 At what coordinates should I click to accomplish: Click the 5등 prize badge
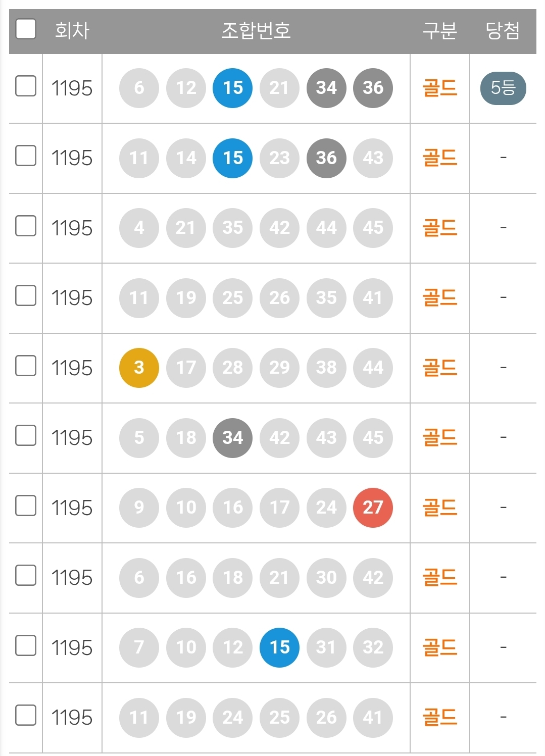[x=503, y=88]
